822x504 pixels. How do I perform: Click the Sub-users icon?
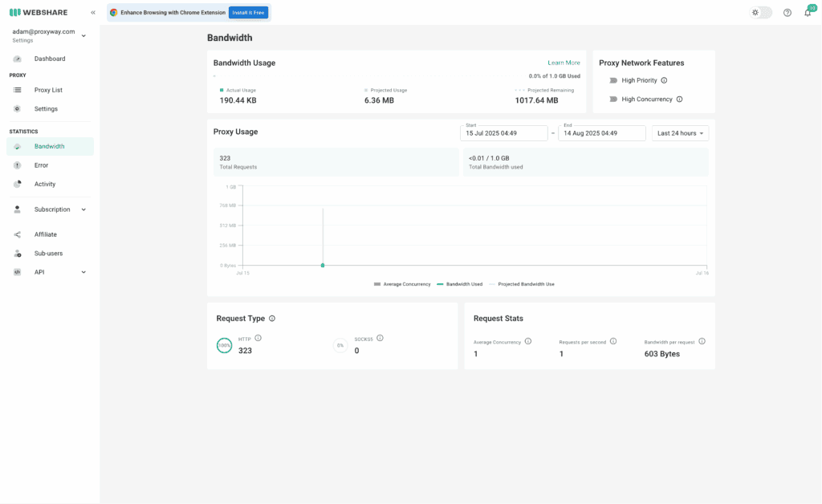[x=18, y=253]
